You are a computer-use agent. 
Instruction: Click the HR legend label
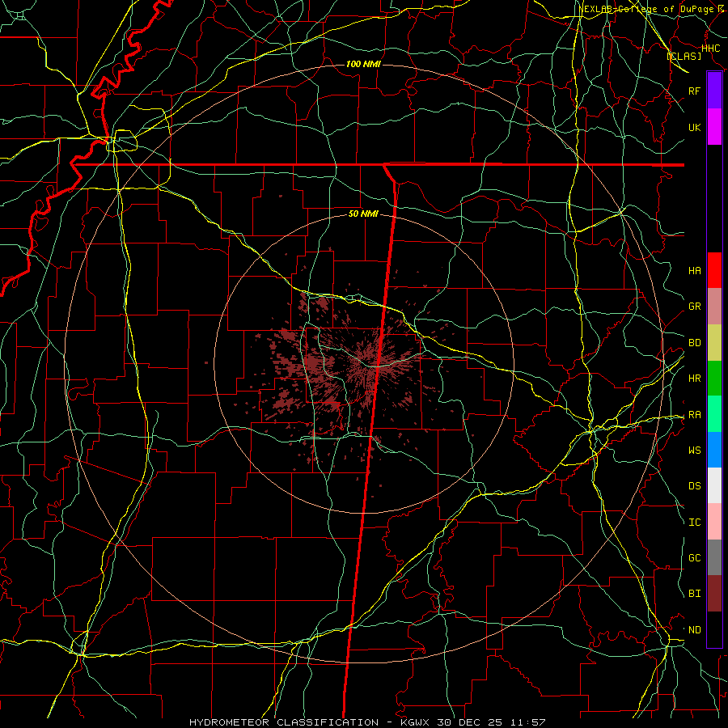(x=694, y=379)
